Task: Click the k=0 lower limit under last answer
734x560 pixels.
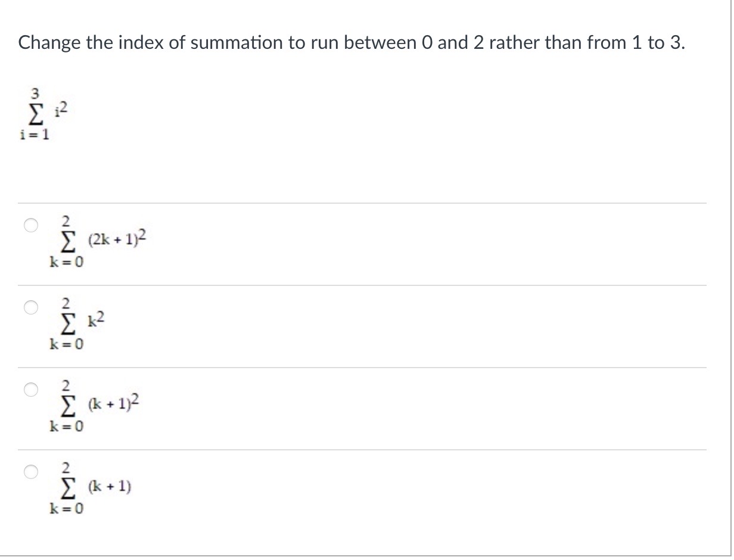Action: tap(67, 509)
